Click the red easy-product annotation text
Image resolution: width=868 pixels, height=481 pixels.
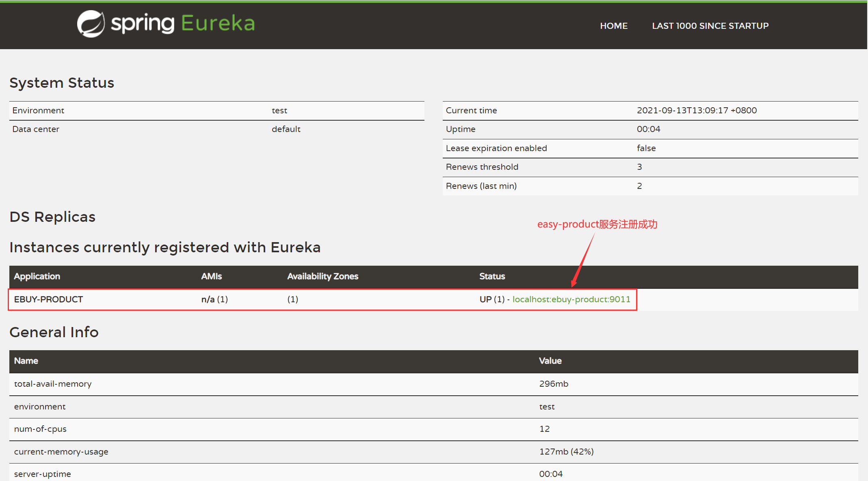[597, 224]
